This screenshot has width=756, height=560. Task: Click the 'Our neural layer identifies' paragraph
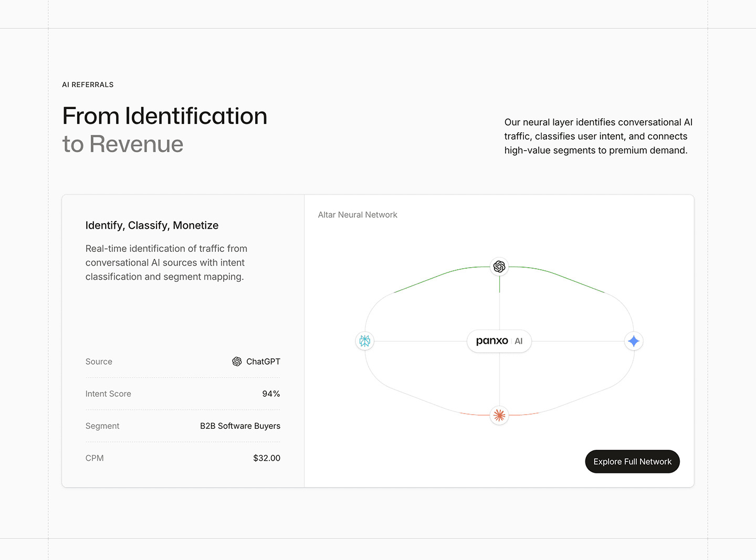[x=598, y=136]
